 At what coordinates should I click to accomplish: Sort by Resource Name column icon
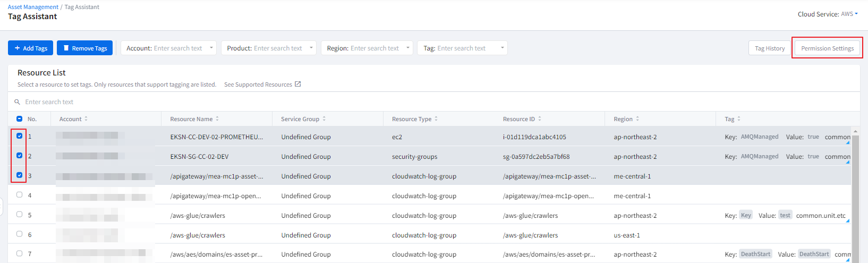tap(217, 119)
